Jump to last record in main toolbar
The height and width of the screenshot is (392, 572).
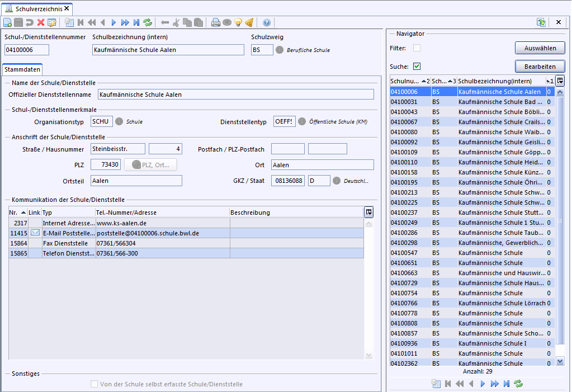tap(136, 22)
